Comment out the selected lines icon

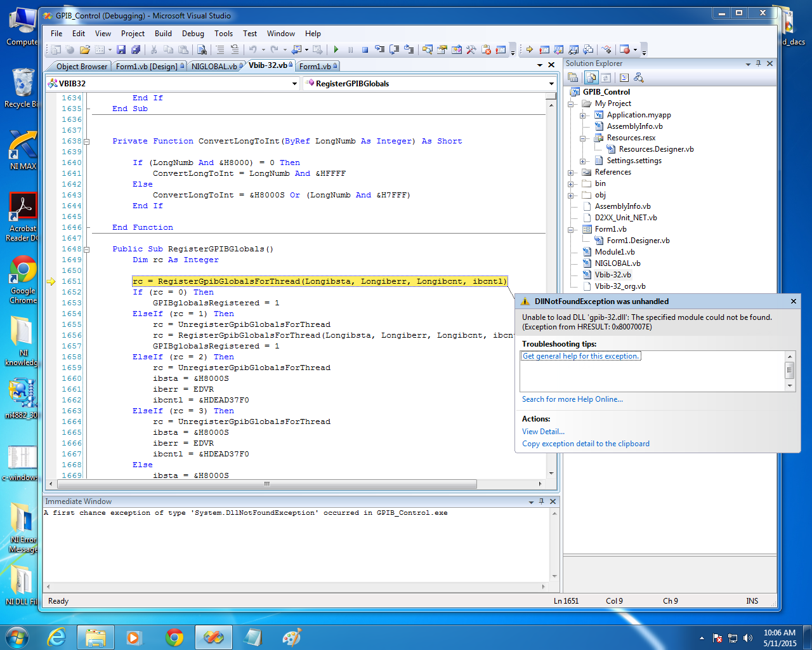tap(220, 50)
